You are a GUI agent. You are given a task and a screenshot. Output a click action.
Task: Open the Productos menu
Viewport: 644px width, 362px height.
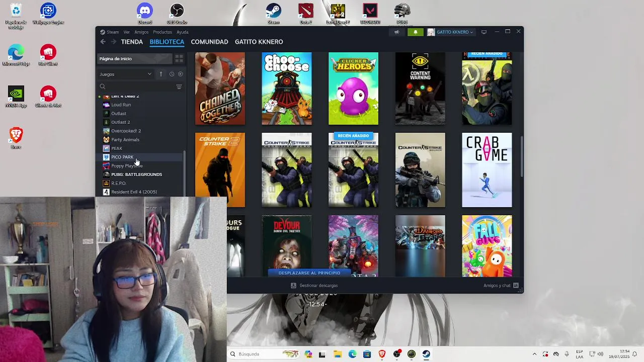(163, 32)
